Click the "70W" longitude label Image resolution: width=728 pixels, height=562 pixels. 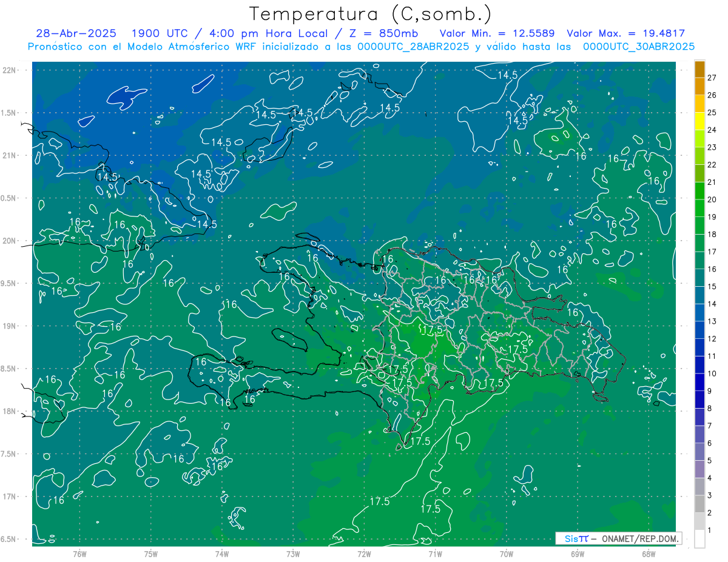[506, 554]
